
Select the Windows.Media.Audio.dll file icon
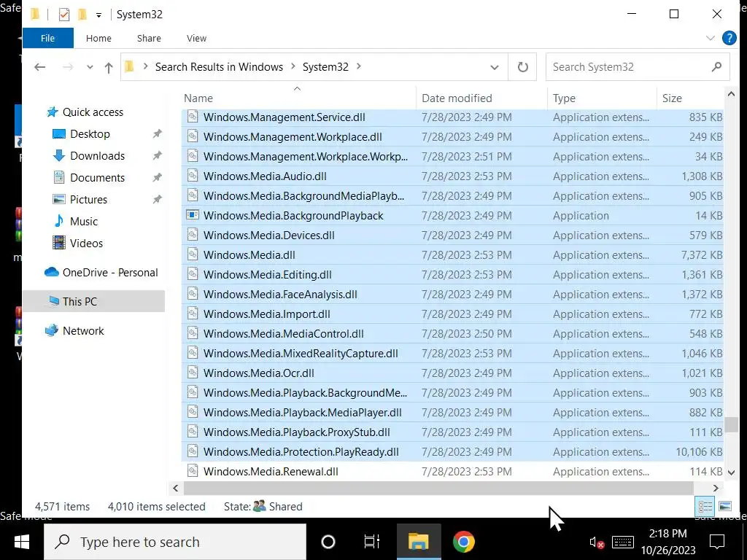tap(193, 176)
